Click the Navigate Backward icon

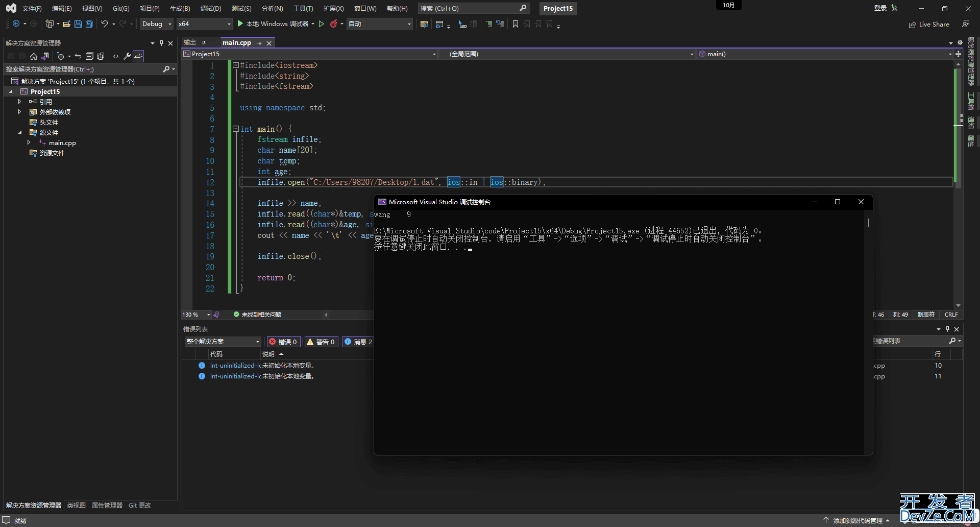[16, 24]
